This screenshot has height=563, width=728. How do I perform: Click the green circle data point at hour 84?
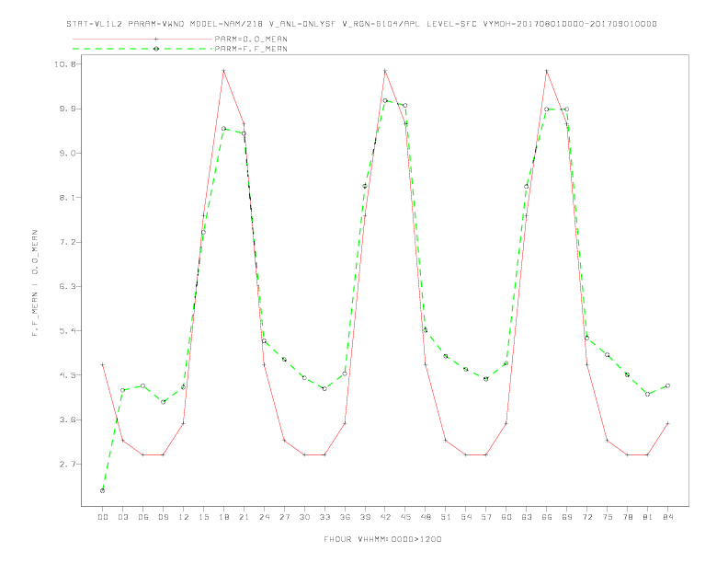pyautogui.click(x=668, y=385)
